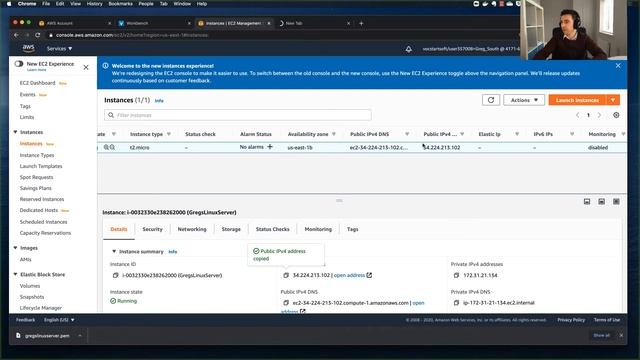Screen dimensions: 640x360
Task: Click the Launch instances button
Action: tap(577, 100)
